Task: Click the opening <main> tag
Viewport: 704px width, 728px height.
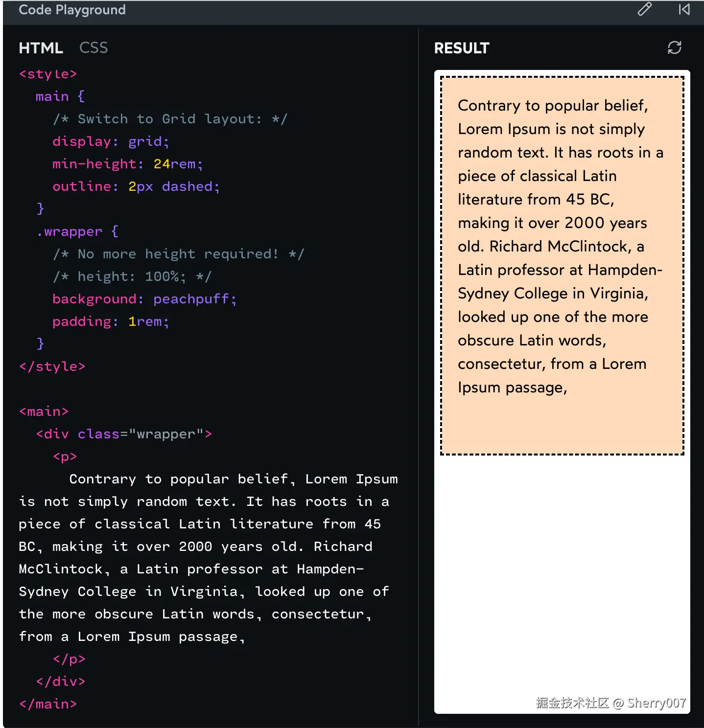Action: pos(44,411)
